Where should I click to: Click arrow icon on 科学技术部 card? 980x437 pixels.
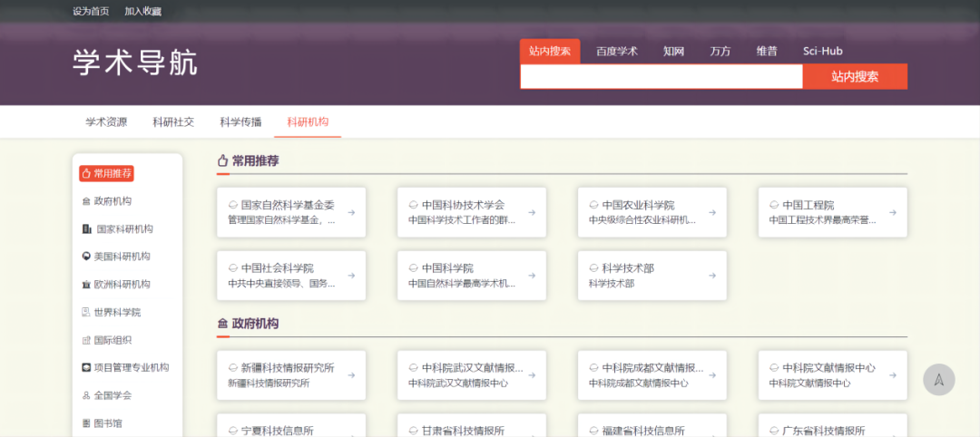712,276
